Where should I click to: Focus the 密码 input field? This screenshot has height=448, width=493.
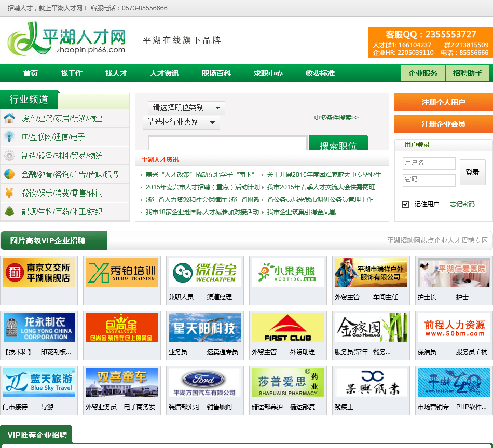429,180
